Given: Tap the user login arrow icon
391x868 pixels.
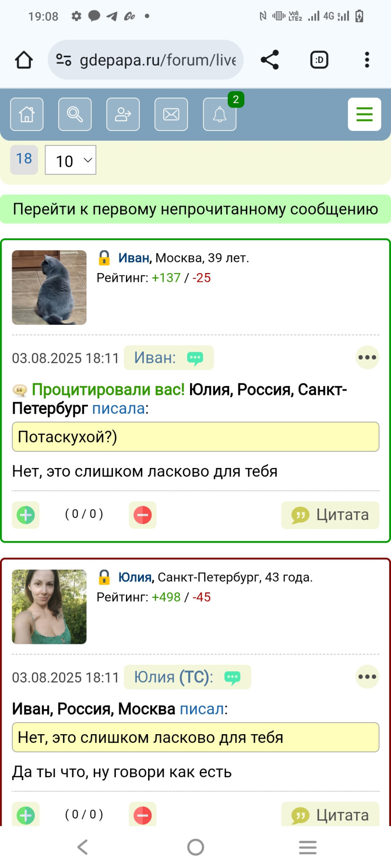Looking at the screenshot, I should 123,114.
